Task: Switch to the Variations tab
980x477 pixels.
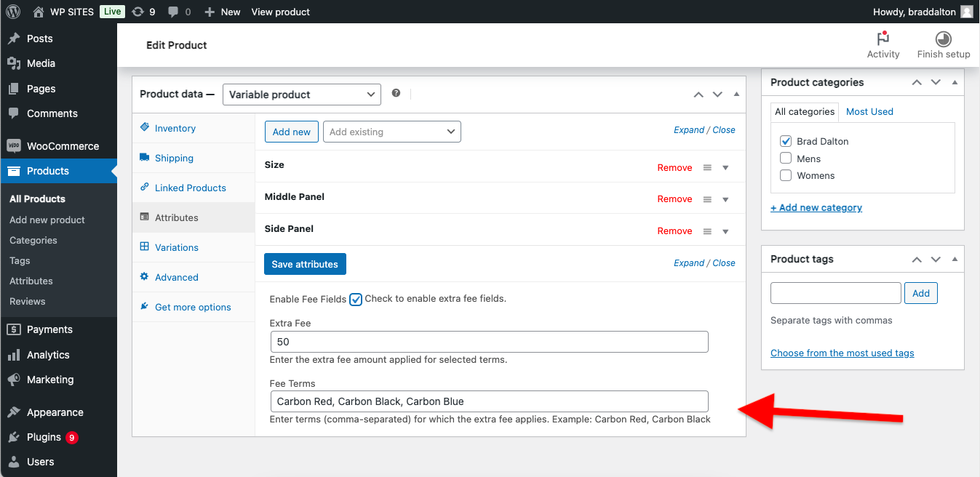Action: (176, 247)
